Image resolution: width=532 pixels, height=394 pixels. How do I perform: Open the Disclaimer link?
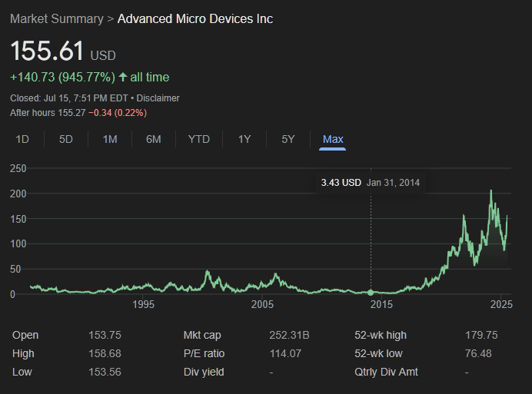pos(158,98)
